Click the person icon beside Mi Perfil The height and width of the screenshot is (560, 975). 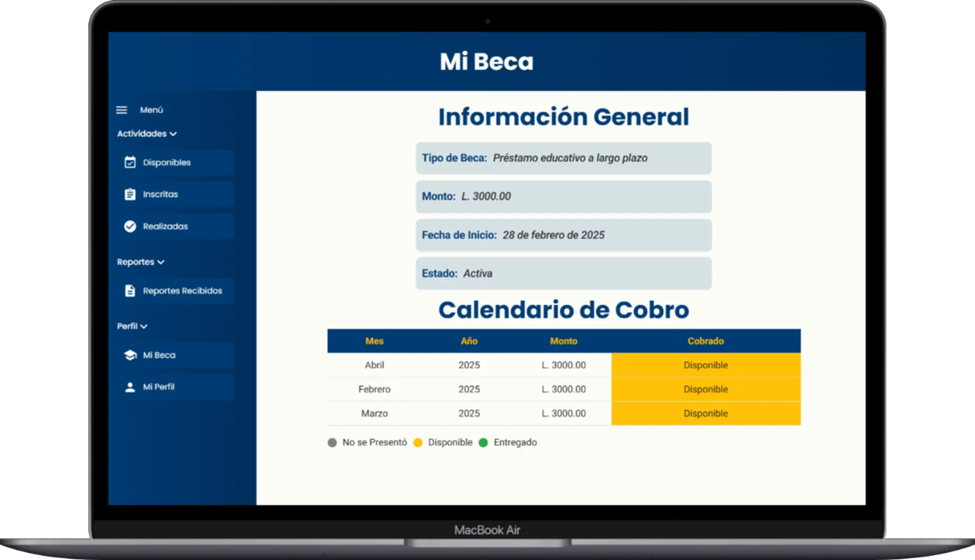click(130, 387)
